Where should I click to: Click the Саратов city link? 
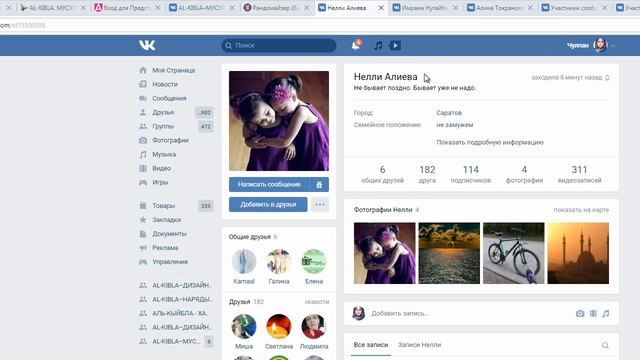pos(449,113)
